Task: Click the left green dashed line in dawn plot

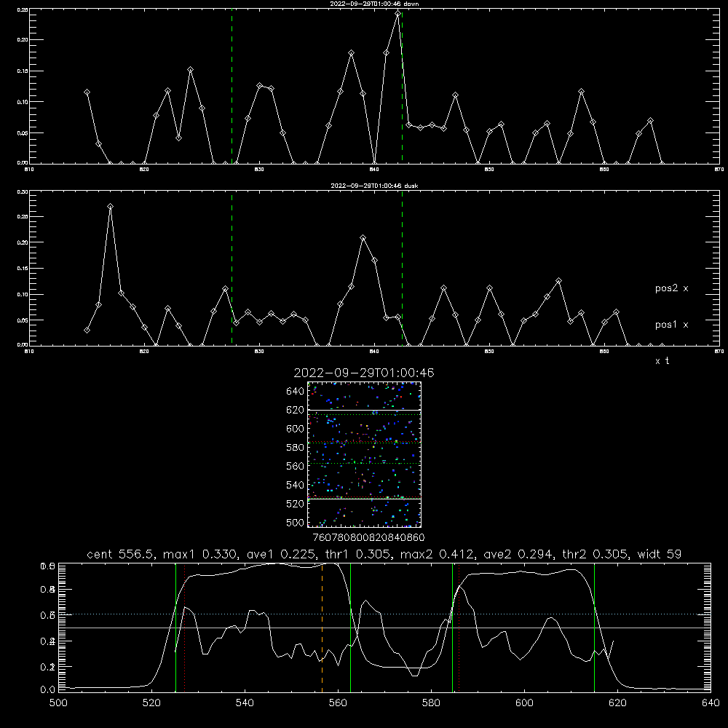Action: pos(232,86)
